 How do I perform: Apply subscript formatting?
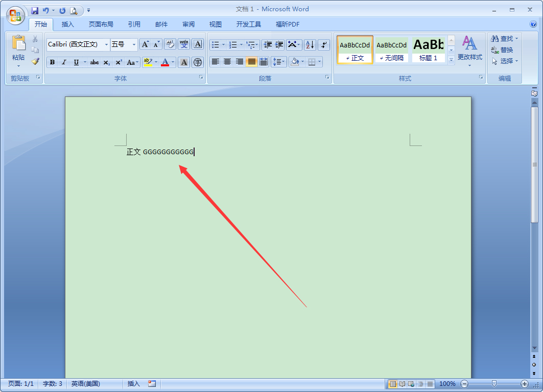point(106,62)
